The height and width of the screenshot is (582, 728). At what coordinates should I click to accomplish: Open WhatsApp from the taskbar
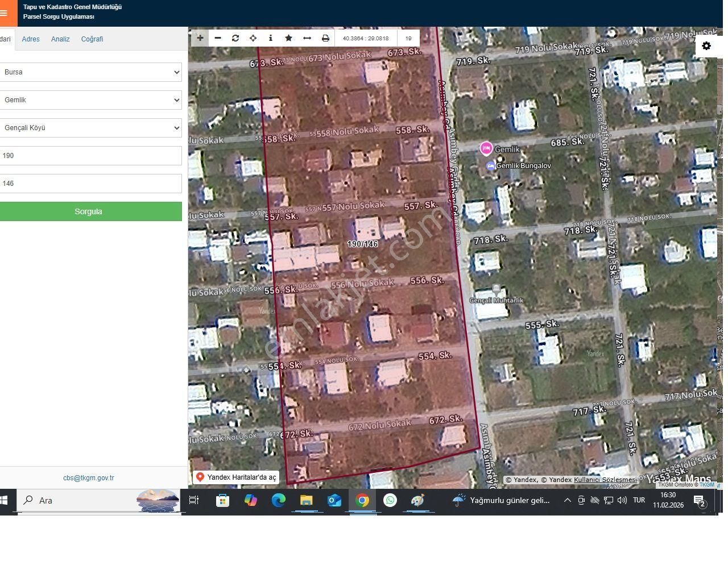390,500
